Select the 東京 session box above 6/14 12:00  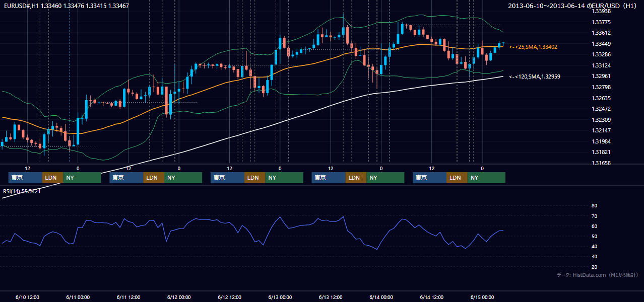[430, 178]
